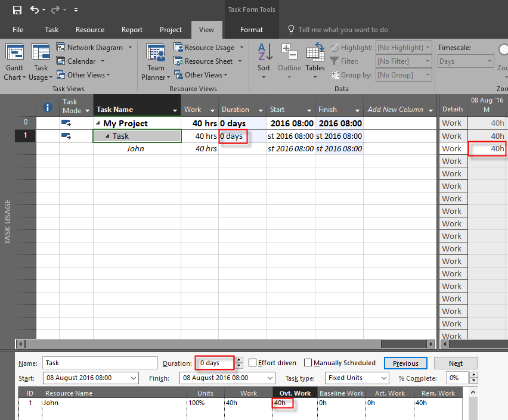
Task: Collapse the My Project summary row
Action: 98,123
